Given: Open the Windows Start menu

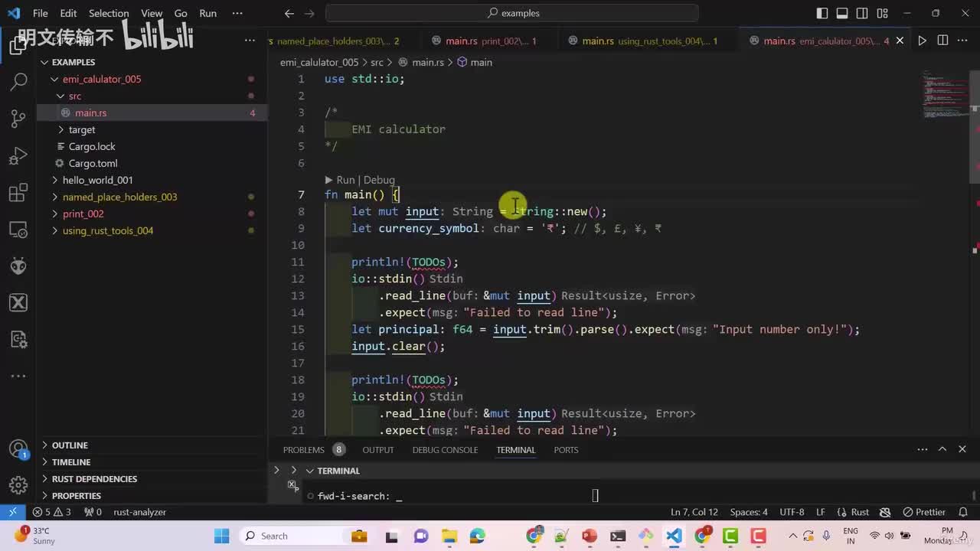Looking at the screenshot, I should (x=221, y=536).
